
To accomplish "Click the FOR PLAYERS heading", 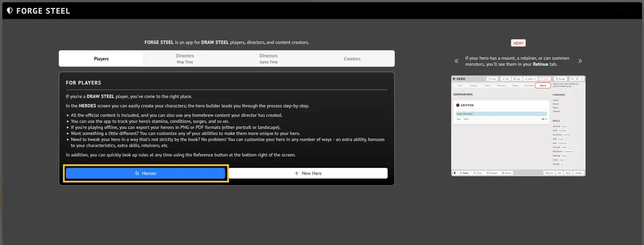I will click(x=84, y=83).
